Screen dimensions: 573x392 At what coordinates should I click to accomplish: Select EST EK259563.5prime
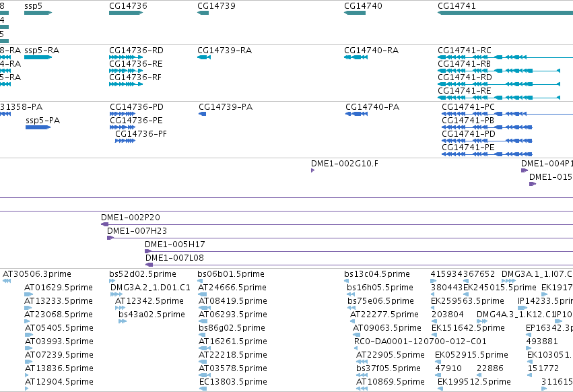[467, 301]
